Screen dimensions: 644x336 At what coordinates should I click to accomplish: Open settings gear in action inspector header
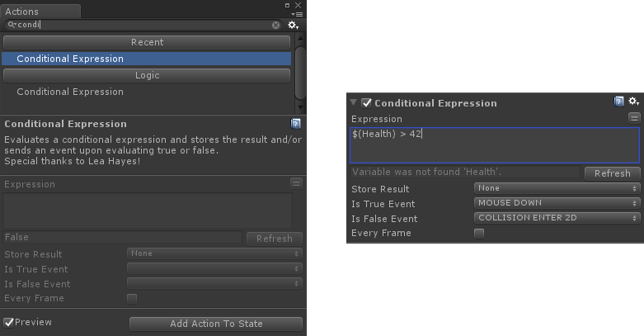coord(634,102)
